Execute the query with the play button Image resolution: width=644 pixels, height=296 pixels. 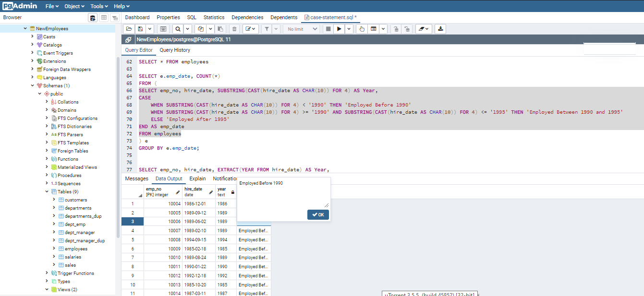(x=339, y=29)
